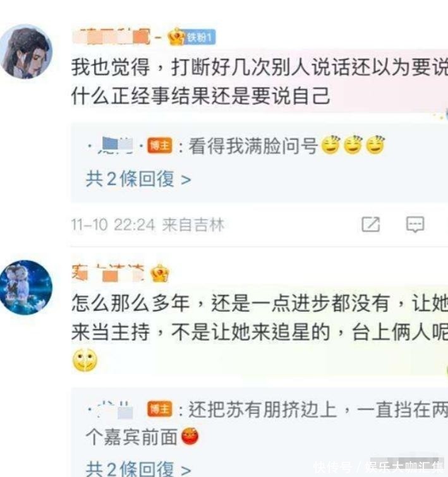
Task: Tap the comment reply bubble icon
Action: pyautogui.click(x=415, y=224)
